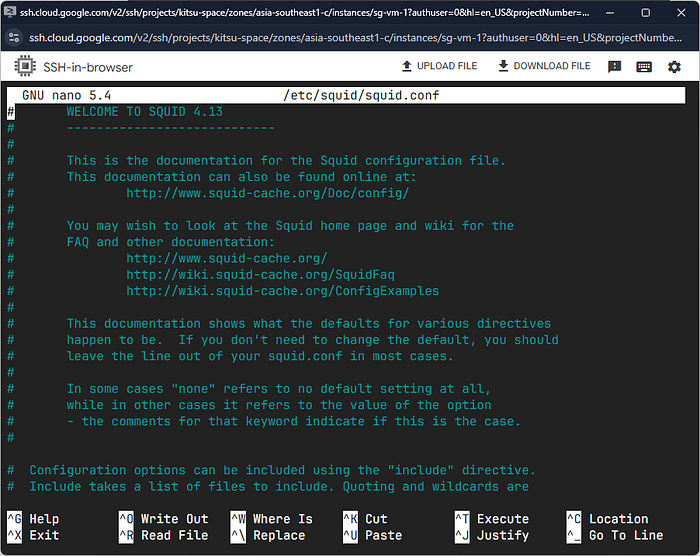Click the 'Include takes a list of files' line

coord(279,486)
